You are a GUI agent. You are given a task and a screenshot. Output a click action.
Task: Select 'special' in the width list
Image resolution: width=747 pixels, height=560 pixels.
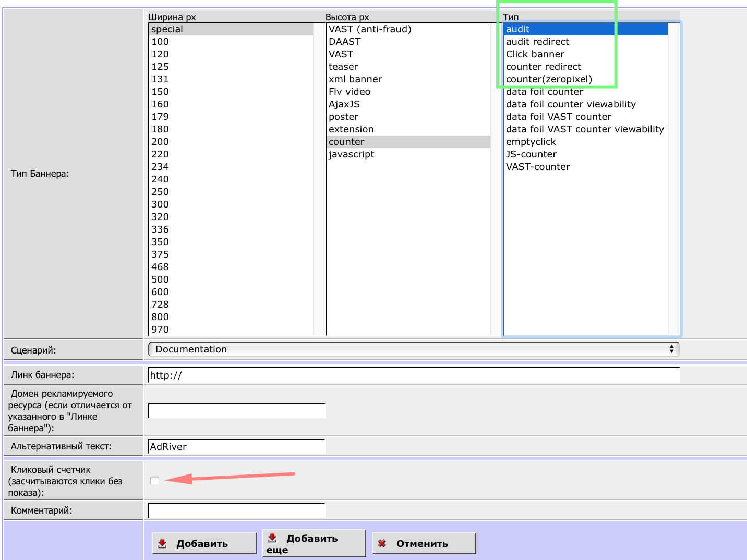pos(231,29)
